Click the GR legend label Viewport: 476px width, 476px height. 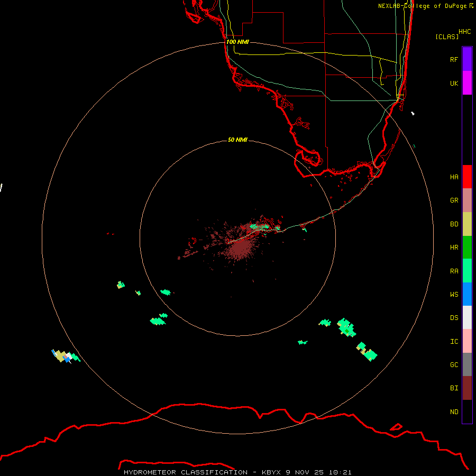[x=454, y=200]
